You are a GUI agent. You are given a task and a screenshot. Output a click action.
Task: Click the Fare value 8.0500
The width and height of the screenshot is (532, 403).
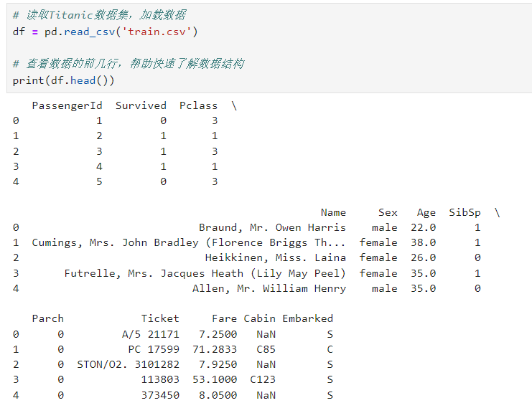(218, 395)
